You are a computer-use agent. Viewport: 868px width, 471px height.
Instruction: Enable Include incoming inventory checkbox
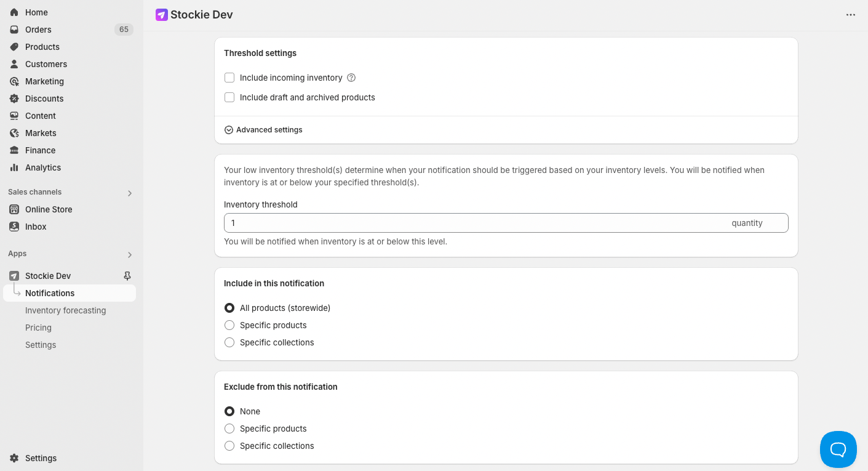point(229,78)
